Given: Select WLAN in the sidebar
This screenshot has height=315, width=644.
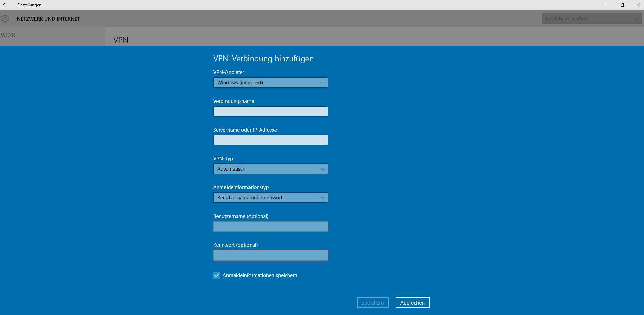Looking at the screenshot, I should pos(8,35).
